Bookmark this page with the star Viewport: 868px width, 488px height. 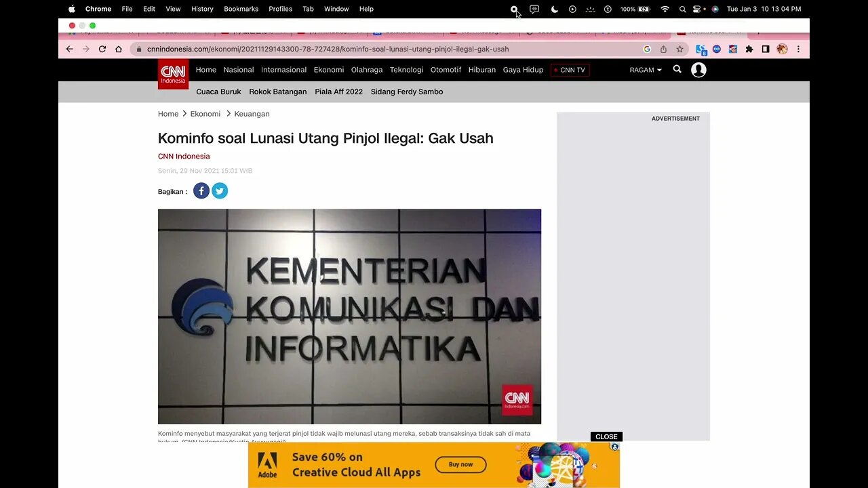click(x=679, y=49)
